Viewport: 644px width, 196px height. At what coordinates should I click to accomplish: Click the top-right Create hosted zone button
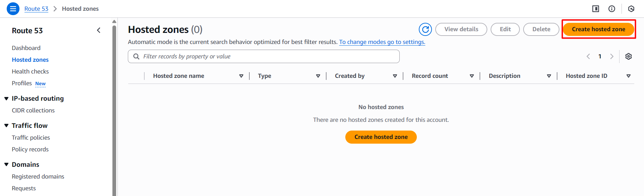tap(598, 30)
